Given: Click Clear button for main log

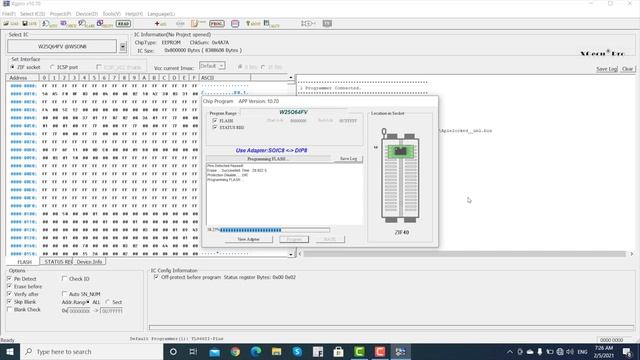Looking at the screenshot, I should point(627,69).
